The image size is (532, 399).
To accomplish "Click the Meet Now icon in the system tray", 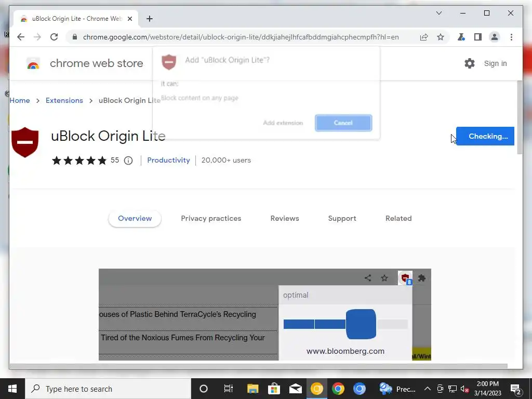I will pos(440,389).
